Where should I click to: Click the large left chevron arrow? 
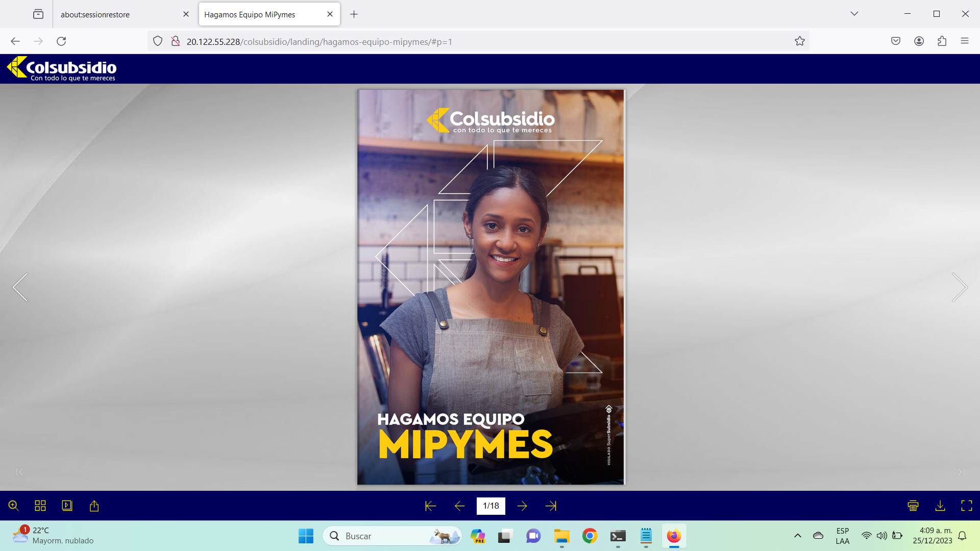[20, 287]
